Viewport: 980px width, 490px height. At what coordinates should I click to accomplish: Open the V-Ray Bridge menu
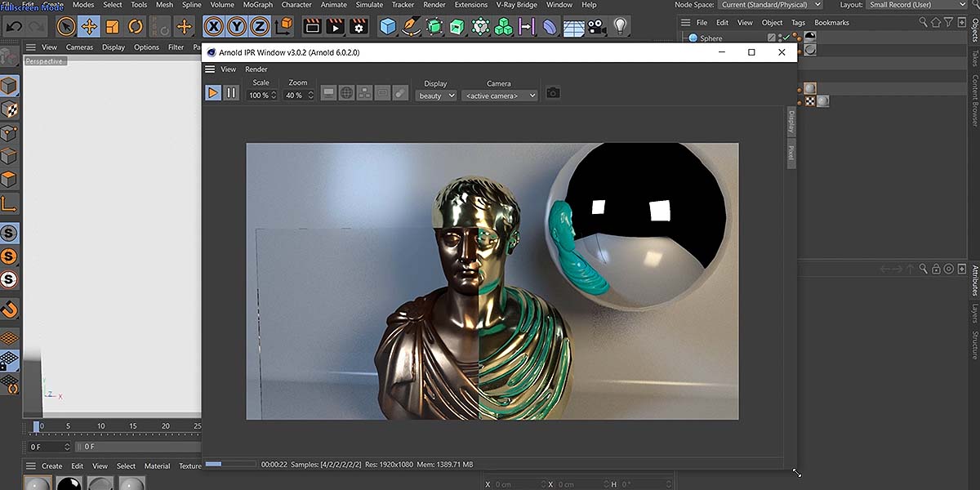click(x=517, y=5)
